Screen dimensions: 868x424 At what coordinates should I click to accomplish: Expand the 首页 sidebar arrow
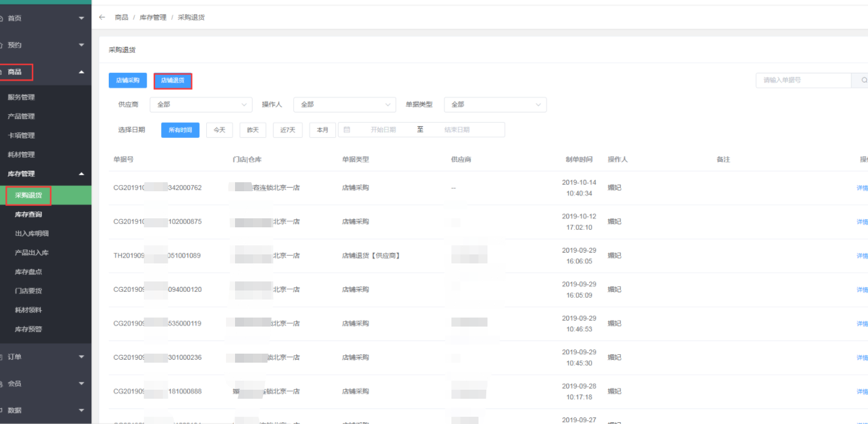point(81,19)
